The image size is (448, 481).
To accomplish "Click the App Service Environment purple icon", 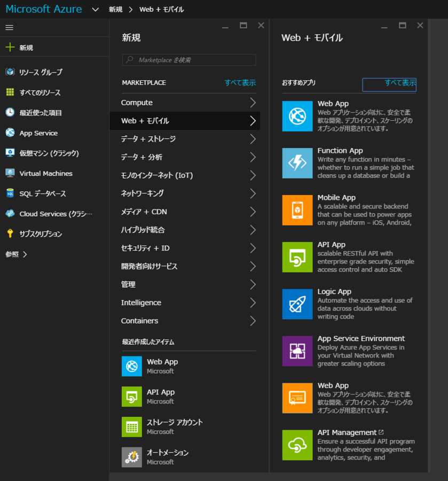I will click(297, 351).
